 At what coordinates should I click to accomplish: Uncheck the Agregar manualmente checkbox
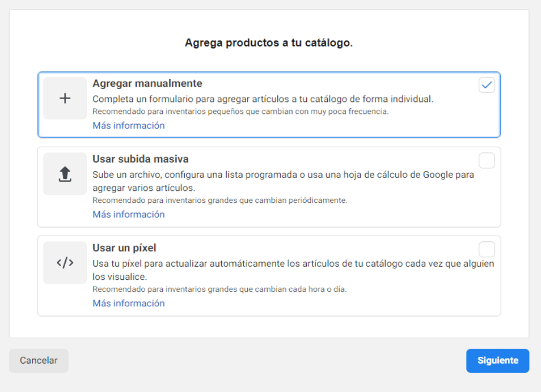pyautogui.click(x=487, y=85)
